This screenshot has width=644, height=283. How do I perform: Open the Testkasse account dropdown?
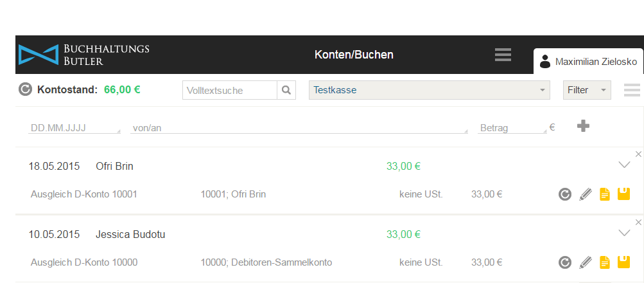(429, 90)
